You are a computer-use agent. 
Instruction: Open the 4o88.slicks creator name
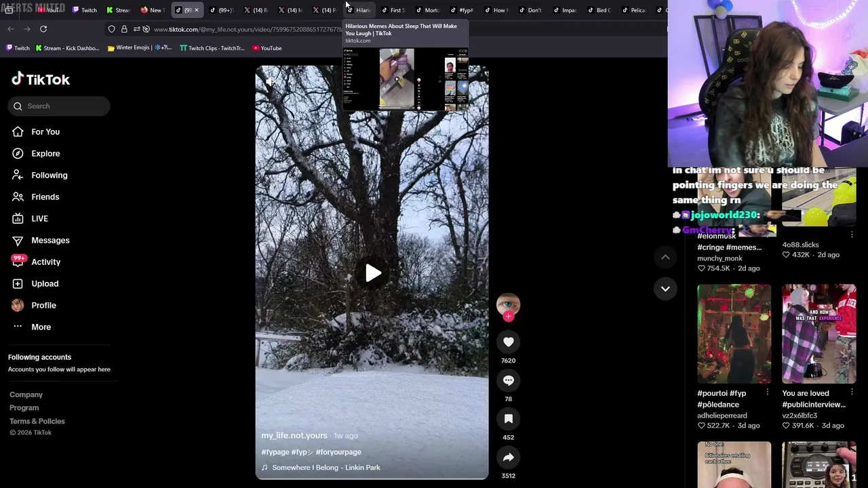click(x=800, y=245)
